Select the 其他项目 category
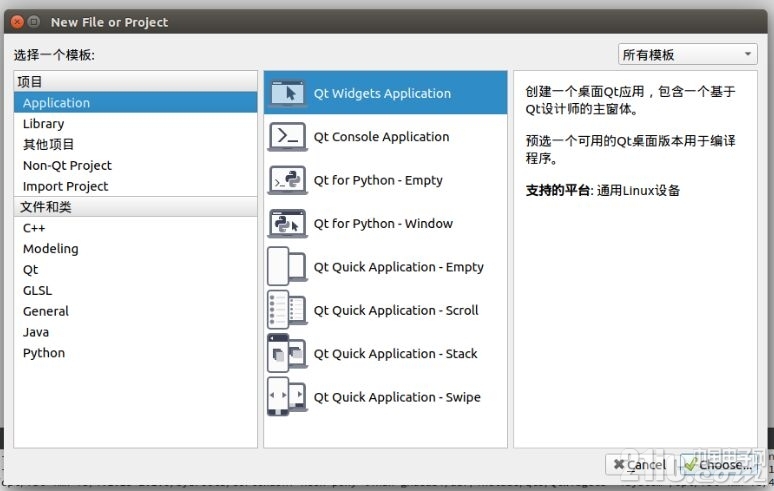Screen dimensions: 774x491 coord(136,144)
